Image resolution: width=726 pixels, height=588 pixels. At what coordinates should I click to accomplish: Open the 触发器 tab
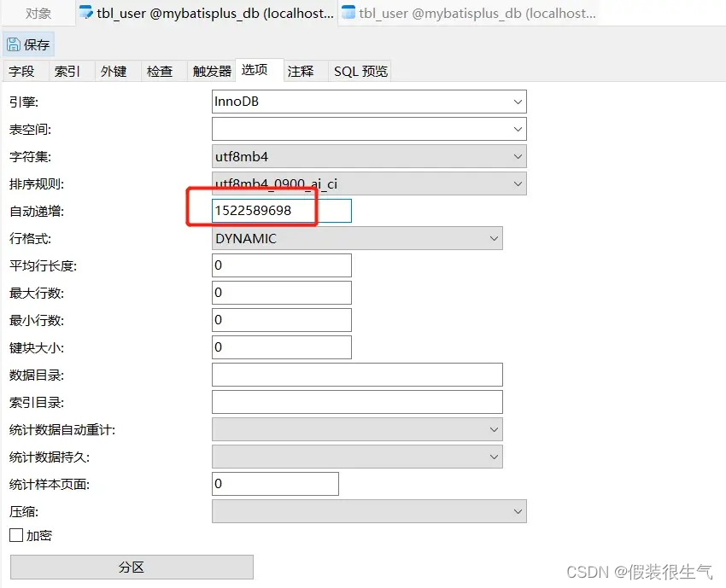(212, 71)
